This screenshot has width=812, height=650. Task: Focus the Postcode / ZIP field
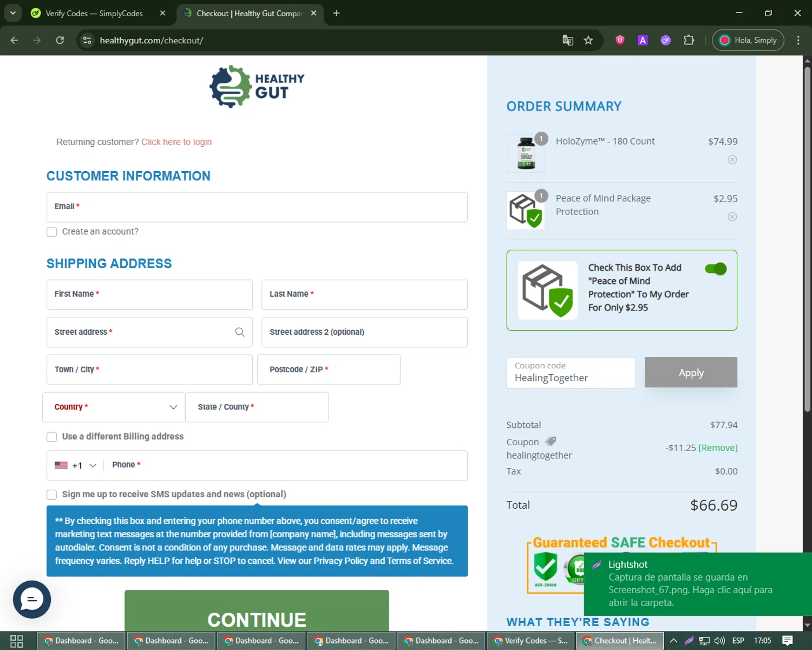tap(329, 369)
